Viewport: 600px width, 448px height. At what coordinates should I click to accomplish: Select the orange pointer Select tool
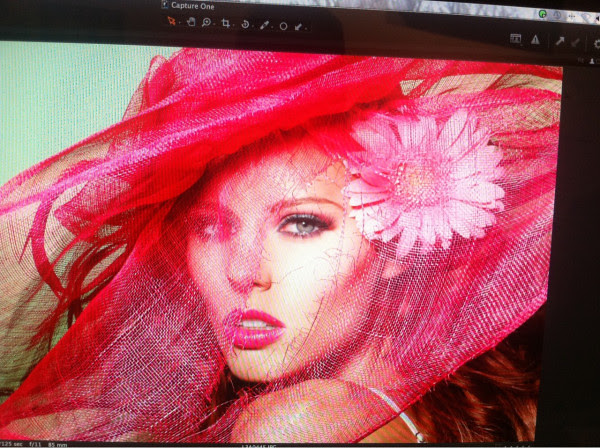click(171, 21)
